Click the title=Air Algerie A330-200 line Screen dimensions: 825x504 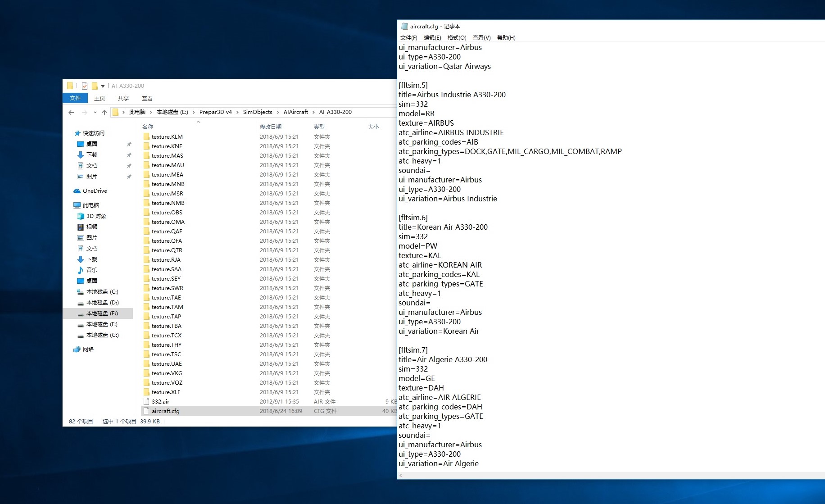click(x=443, y=359)
